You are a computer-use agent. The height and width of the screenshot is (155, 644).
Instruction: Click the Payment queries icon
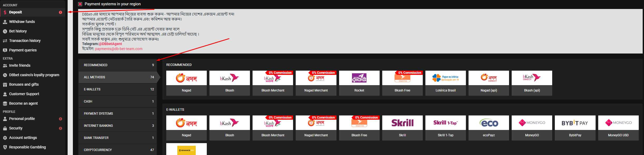pos(5,50)
